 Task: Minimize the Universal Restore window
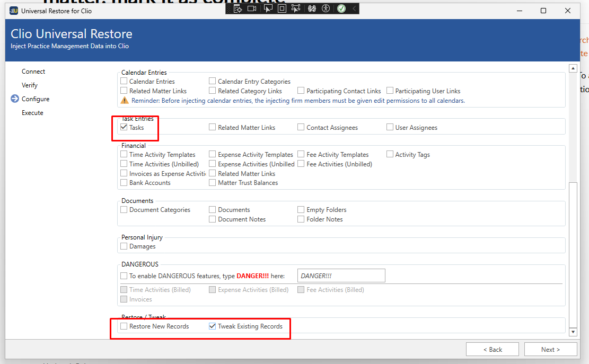[520, 11]
